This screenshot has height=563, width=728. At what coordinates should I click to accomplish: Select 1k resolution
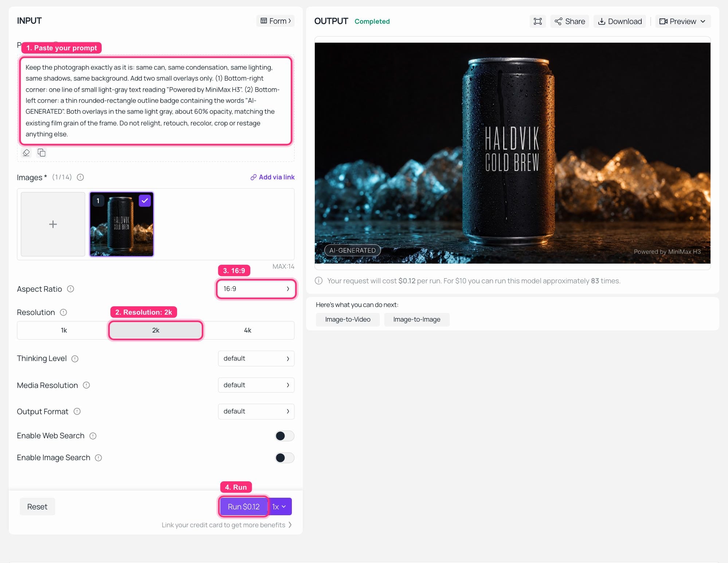pyautogui.click(x=64, y=330)
